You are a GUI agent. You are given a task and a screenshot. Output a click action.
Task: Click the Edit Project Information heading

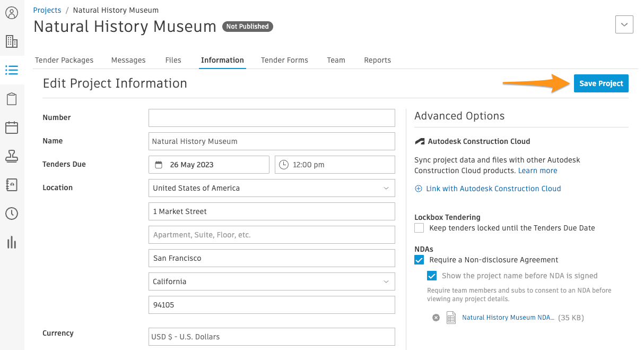(115, 83)
